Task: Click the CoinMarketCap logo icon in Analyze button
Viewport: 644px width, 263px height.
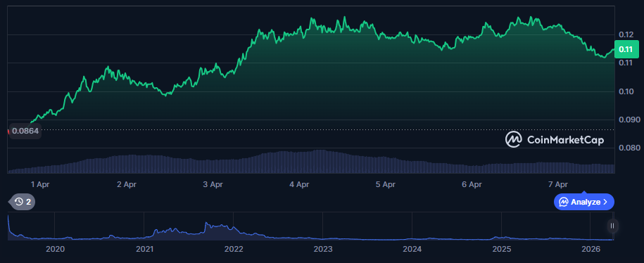Action: (564, 202)
